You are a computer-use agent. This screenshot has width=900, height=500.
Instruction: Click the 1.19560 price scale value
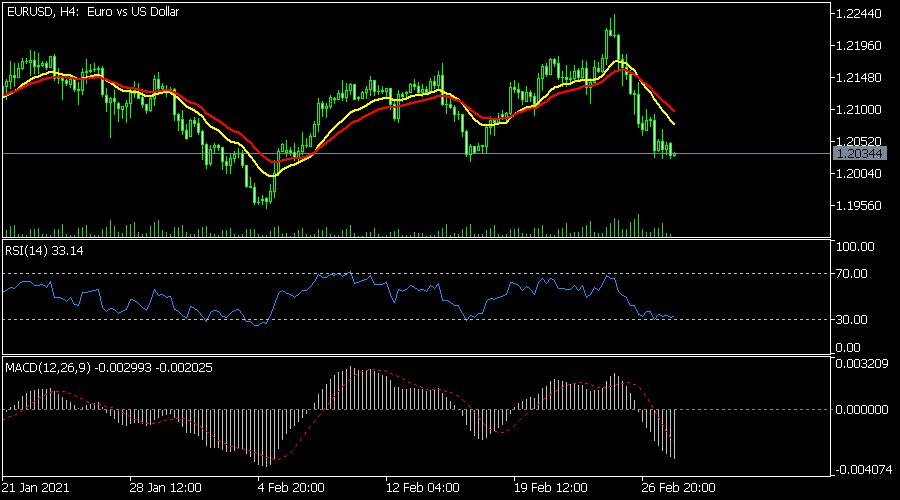[x=859, y=206]
